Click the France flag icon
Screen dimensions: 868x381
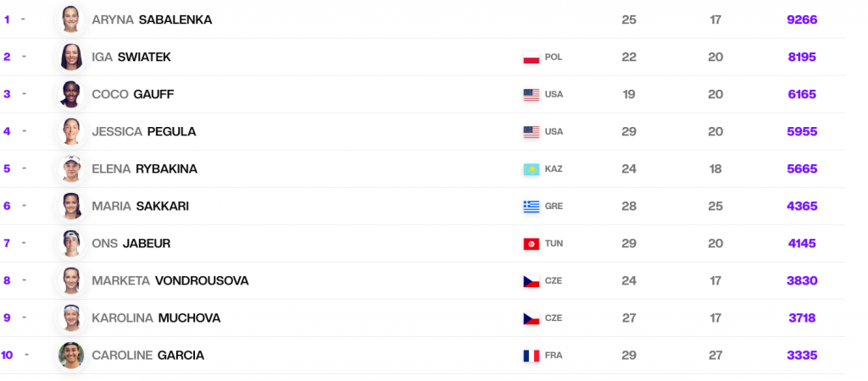click(x=531, y=356)
